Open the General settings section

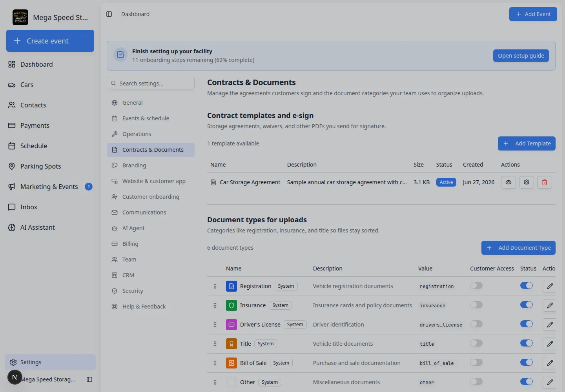click(x=151, y=103)
